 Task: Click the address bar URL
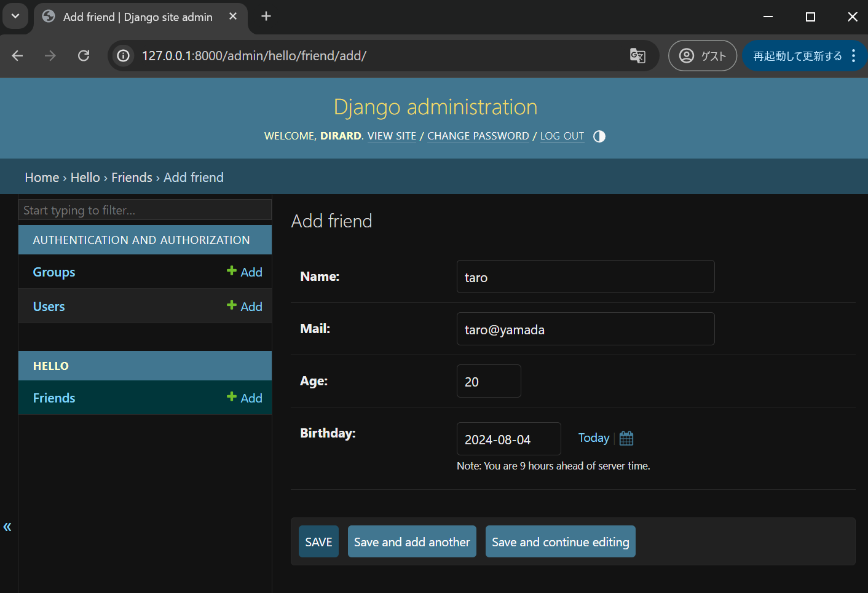tap(254, 56)
